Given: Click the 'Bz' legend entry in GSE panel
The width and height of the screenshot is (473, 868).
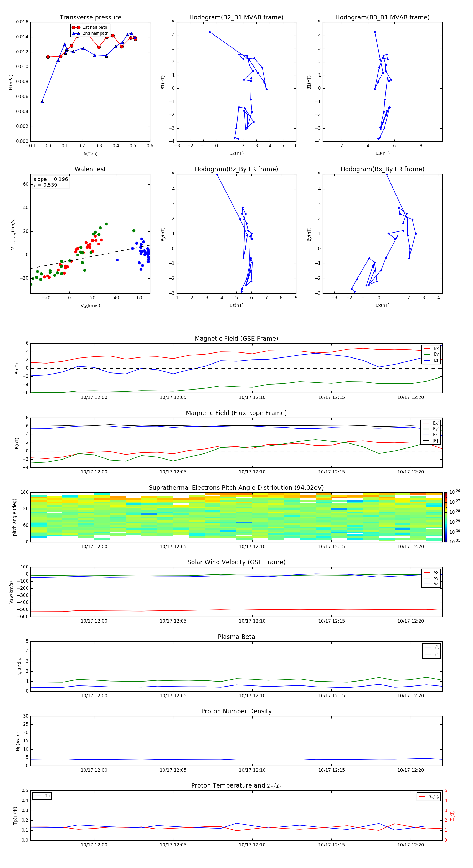Looking at the screenshot, I should pyautogui.click(x=431, y=361).
